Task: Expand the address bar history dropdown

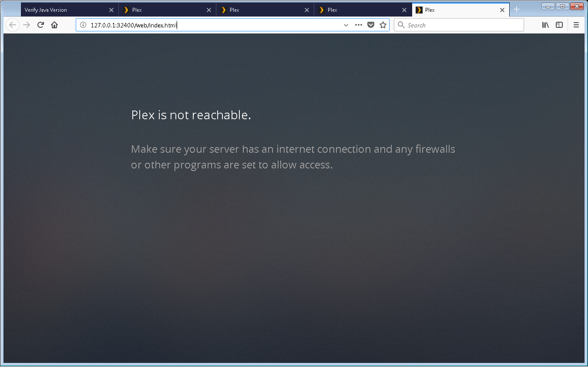Action: 346,25
